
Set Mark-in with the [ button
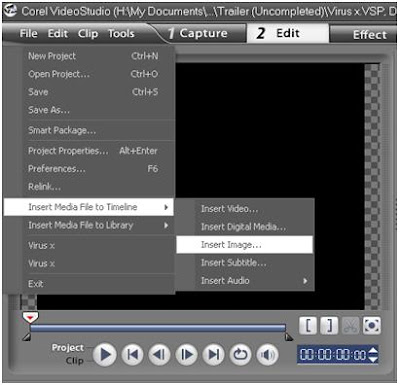click(x=308, y=326)
